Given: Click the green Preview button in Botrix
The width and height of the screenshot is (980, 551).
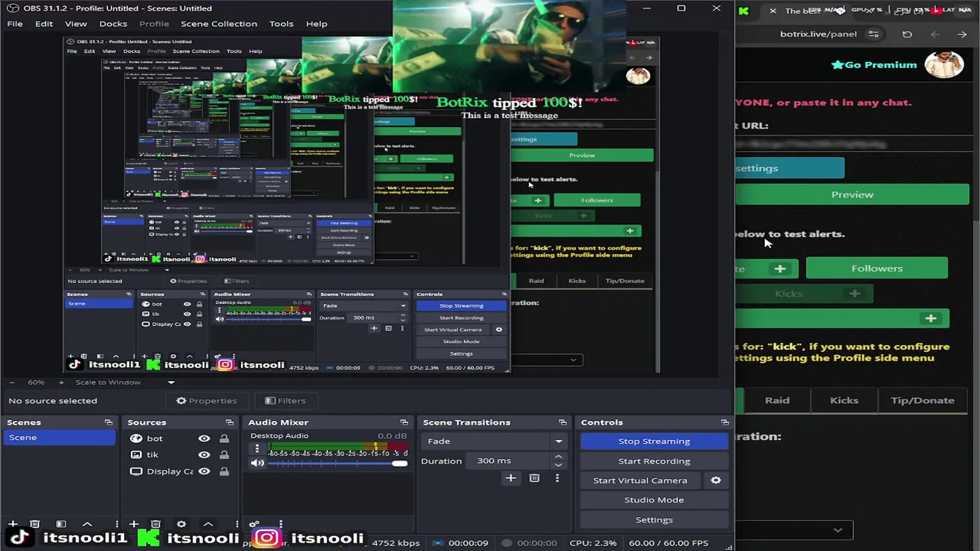Looking at the screenshot, I should coord(852,195).
